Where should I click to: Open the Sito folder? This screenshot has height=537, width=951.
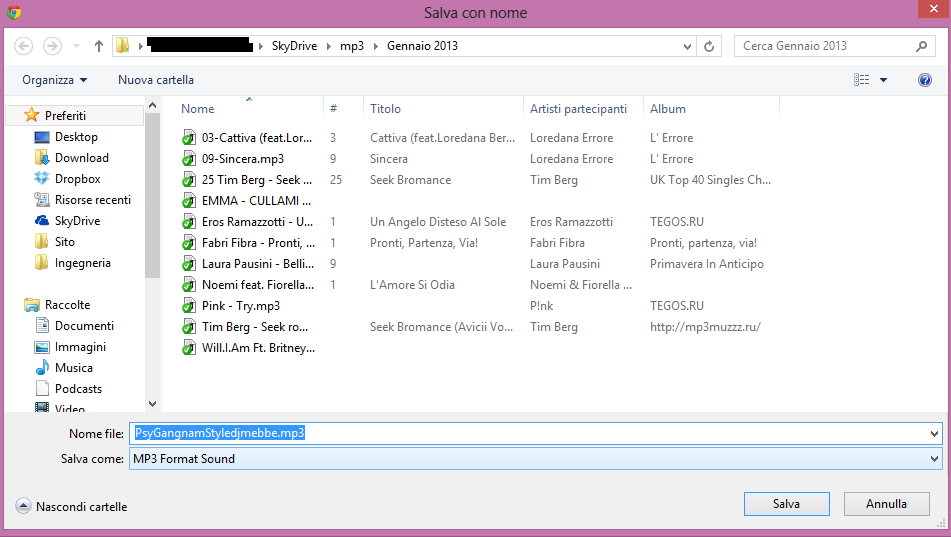click(64, 241)
